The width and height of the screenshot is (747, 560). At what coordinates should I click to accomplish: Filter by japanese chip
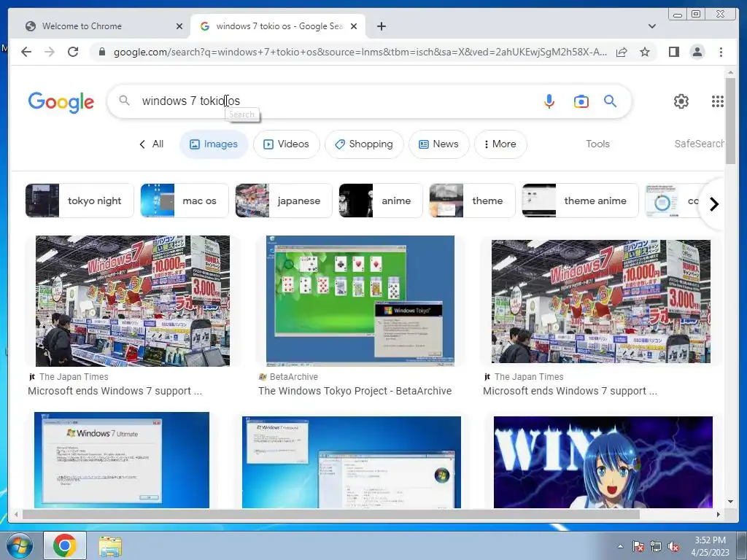click(284, 201)
